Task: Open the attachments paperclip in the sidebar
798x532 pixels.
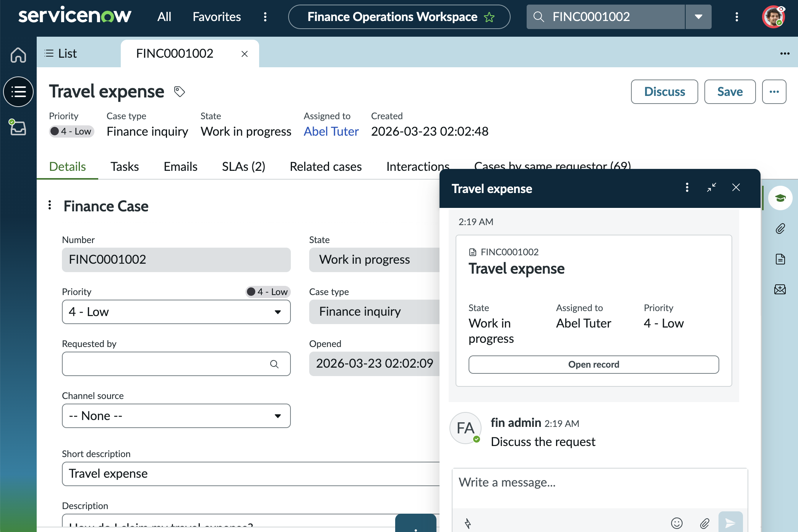Action: [x=780, y=229]
